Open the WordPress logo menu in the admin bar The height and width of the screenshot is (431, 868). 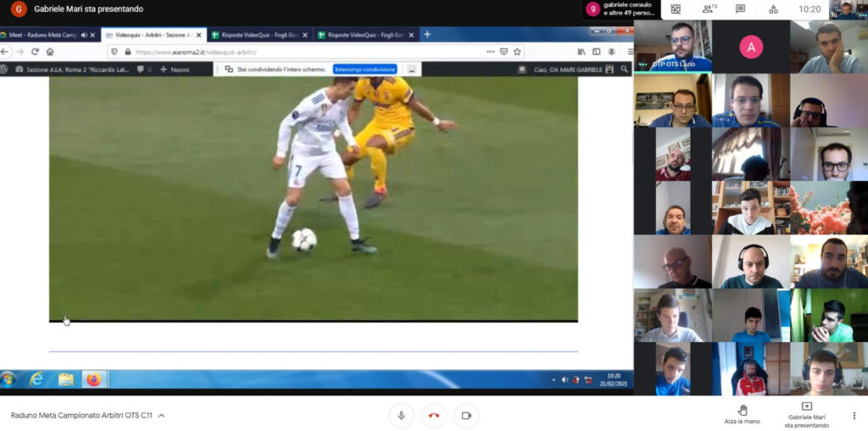(3, 69)
